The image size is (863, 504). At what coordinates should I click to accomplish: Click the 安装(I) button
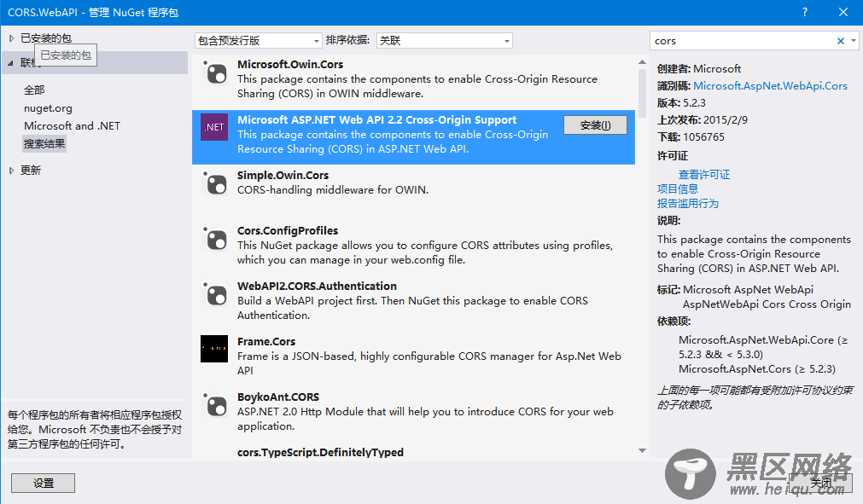595,125
